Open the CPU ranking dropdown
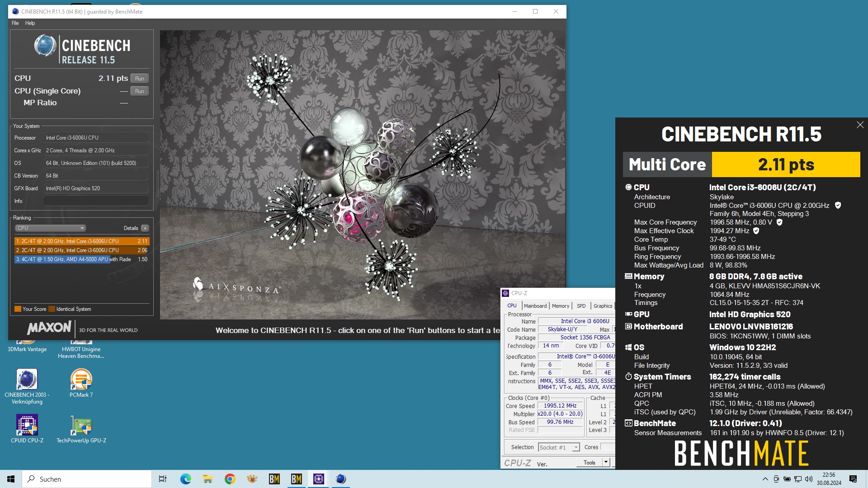This screenshot has height=488, width=868. coord(50,228)
